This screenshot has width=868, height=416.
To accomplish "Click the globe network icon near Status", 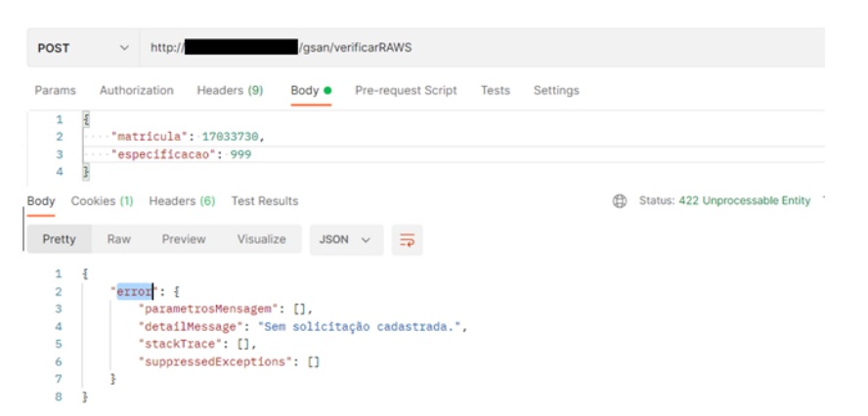I will (x=619, y=201).
